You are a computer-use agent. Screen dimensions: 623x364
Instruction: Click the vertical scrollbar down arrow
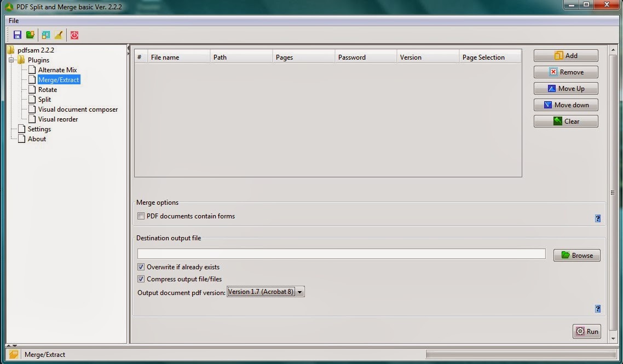point(613,339)
